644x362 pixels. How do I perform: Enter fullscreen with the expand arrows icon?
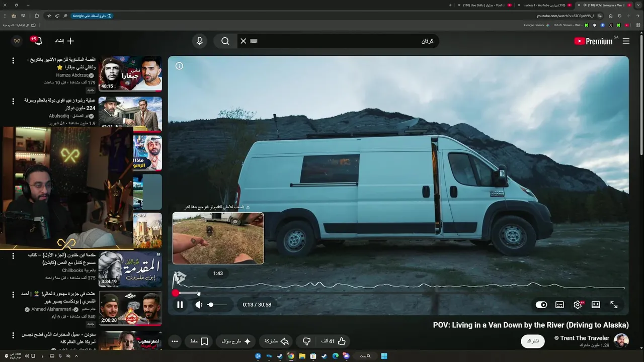tap(614, 305)
